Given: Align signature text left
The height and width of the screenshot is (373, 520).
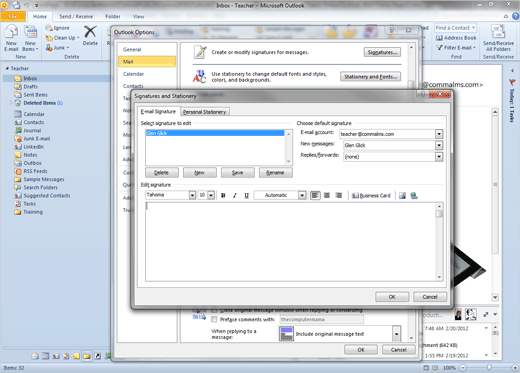Looking at the screenshot, I should coord(315,195).
